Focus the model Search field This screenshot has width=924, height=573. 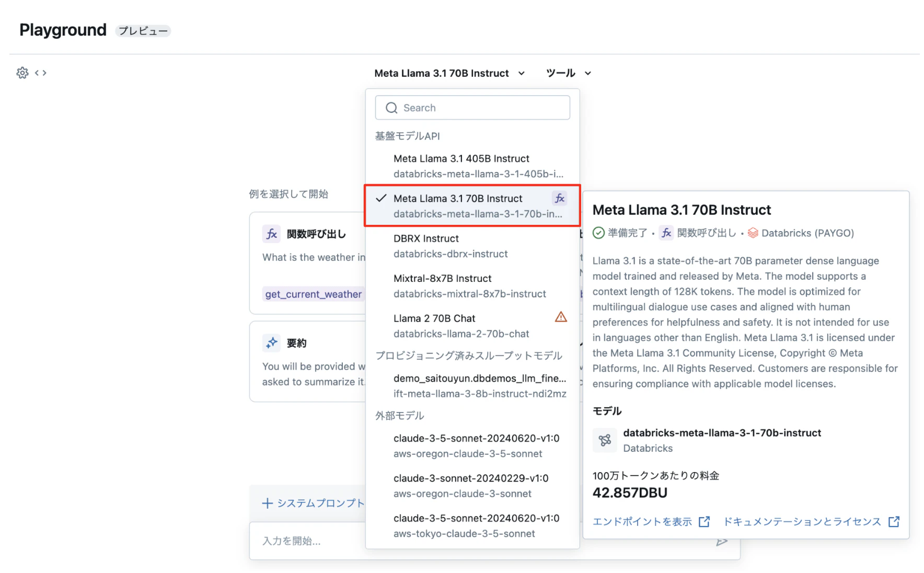[472, 108]
